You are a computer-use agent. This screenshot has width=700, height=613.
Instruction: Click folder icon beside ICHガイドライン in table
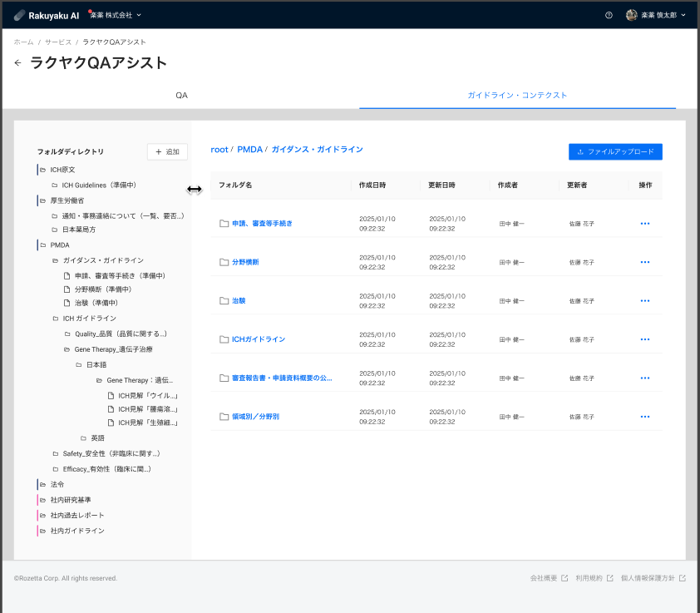pyautogui.click(x=224, y=339)
